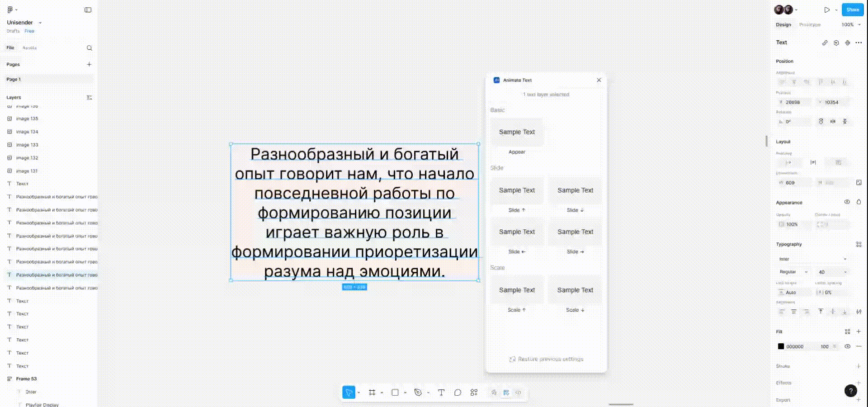Add a new page with plus icon
Screen dimensions: 868x407
[x=89, y=64]
